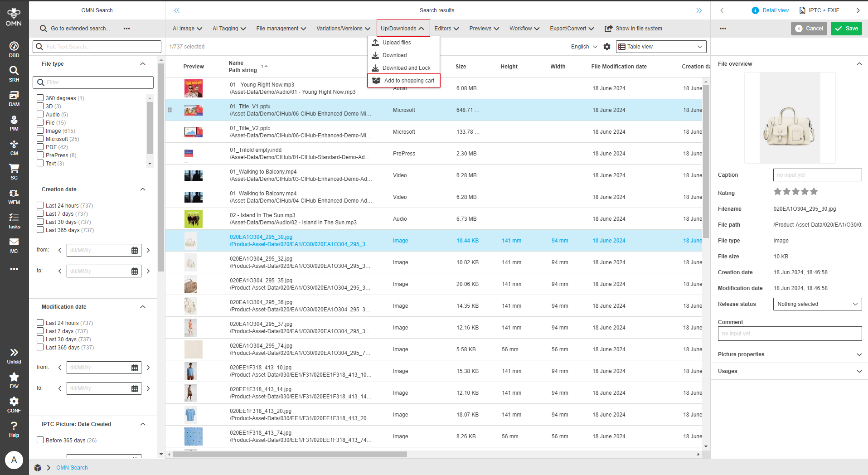This screenshot has height=475, width=868.
Task: Collapse the File type filter section
Action: click(x=143, y=63)
